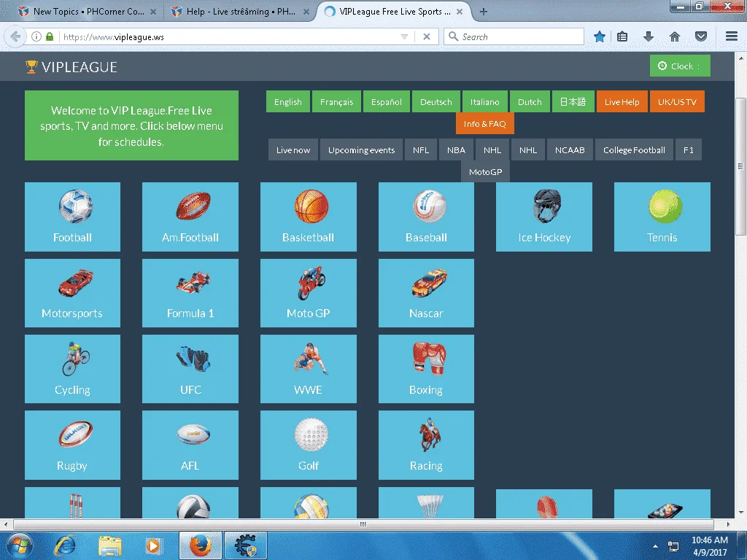Click the browser back arrow
This screenshot has width=747, height=560.
[16, 36]
